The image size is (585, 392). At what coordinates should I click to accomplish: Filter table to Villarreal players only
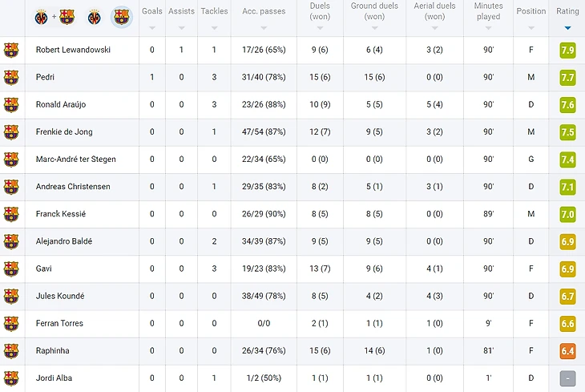point(95,17)
